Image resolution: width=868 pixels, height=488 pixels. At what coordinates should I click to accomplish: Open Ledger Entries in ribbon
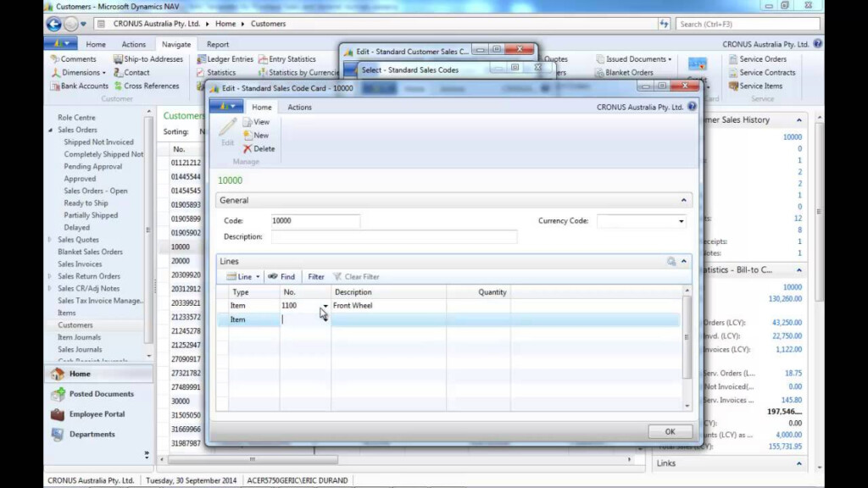pos(225,58)
